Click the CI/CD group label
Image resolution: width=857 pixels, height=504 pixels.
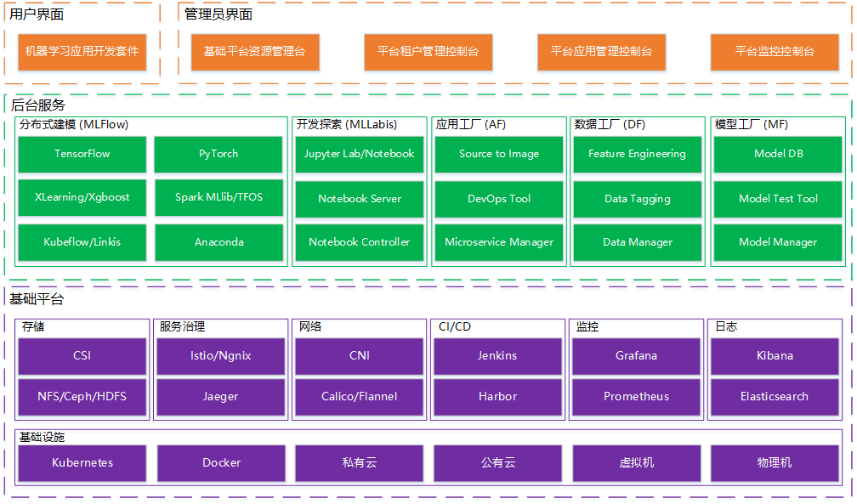[455, 327]
